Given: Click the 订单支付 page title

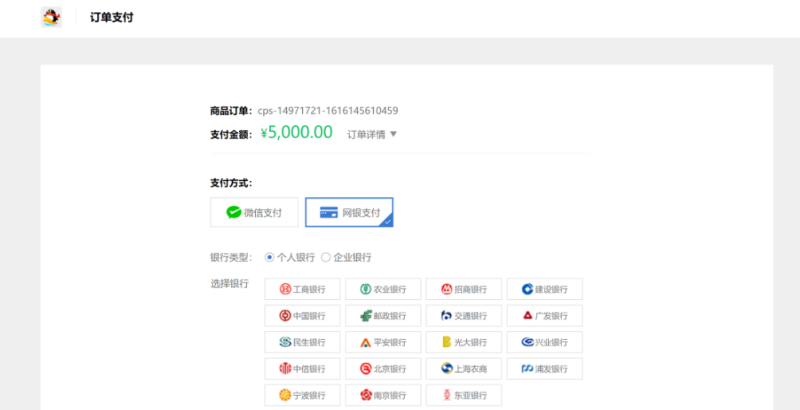Looking at the screenshot, I should 112,17.
